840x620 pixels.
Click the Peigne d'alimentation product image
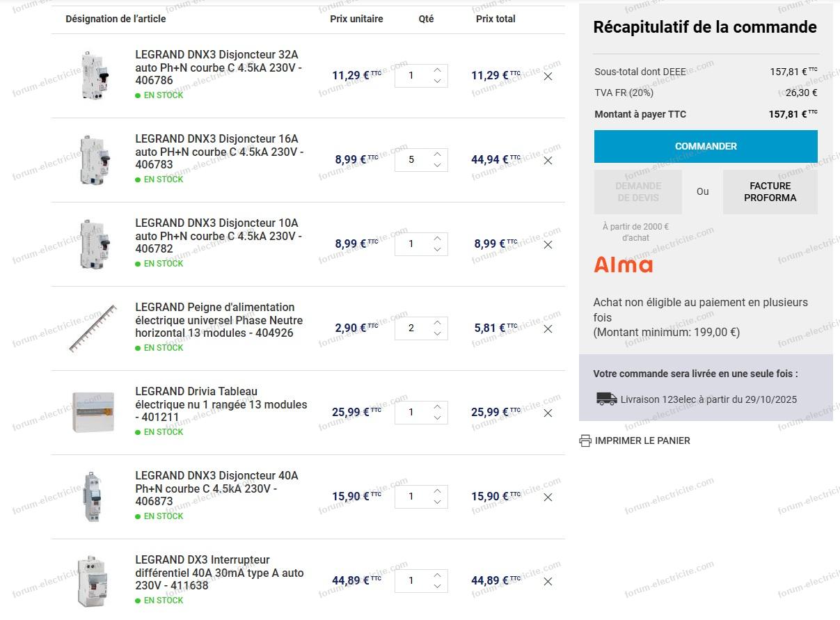(x=93, y=328)
